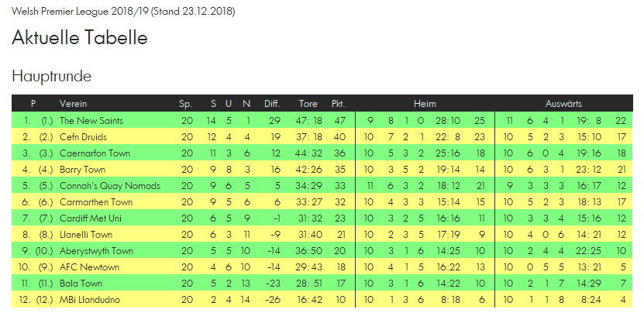Click AFC Newtown team name
The width and height of the screenshot is (644, 313).
(x=90, y=267)
